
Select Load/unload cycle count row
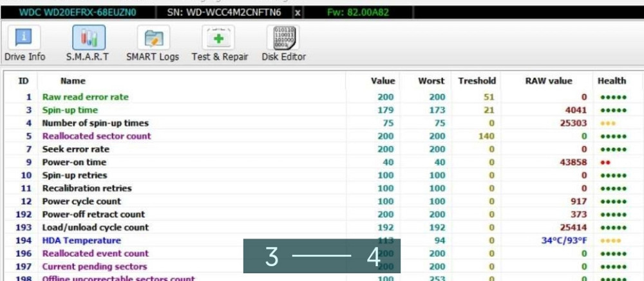[95, 228]
